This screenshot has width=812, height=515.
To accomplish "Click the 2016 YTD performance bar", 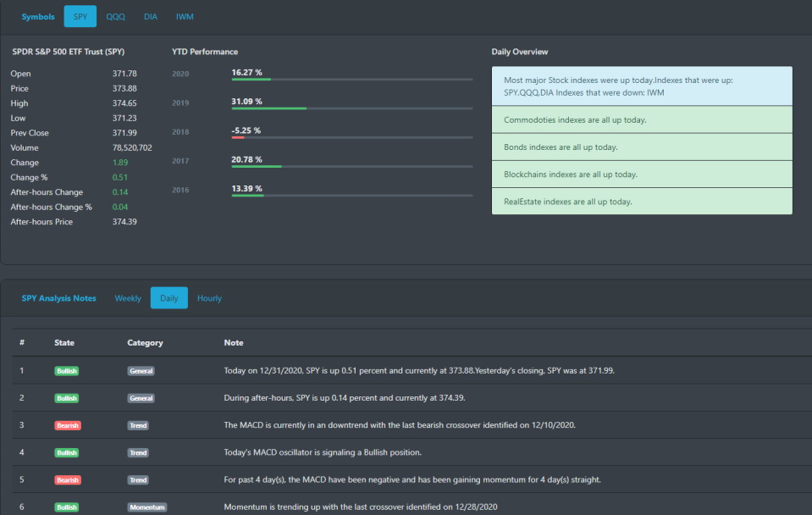I will pyautogui.click(x=352, y=196).
